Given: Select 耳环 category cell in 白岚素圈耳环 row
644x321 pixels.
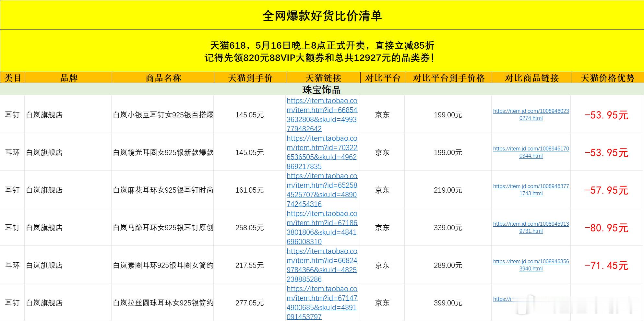Looking at the screenshot, I should point(12,265).
